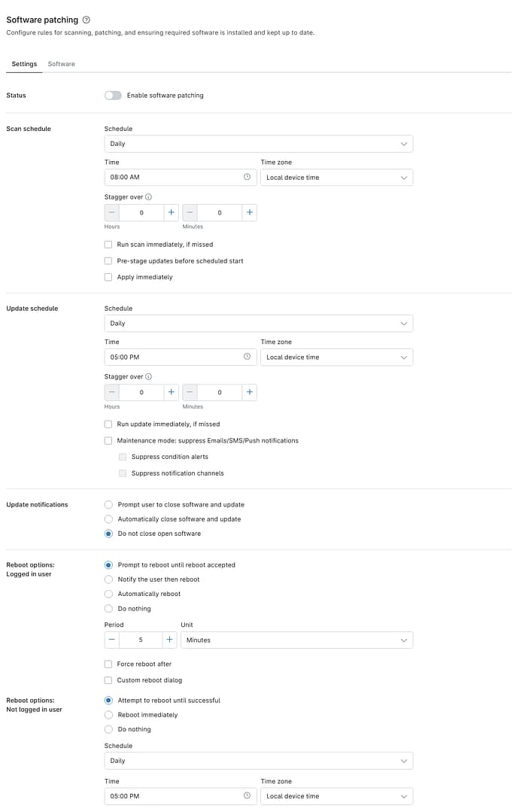Screen dimensions: 516x812
Task: Open Update schedule Time zone dropdown
Action: (x=337, y=357)
